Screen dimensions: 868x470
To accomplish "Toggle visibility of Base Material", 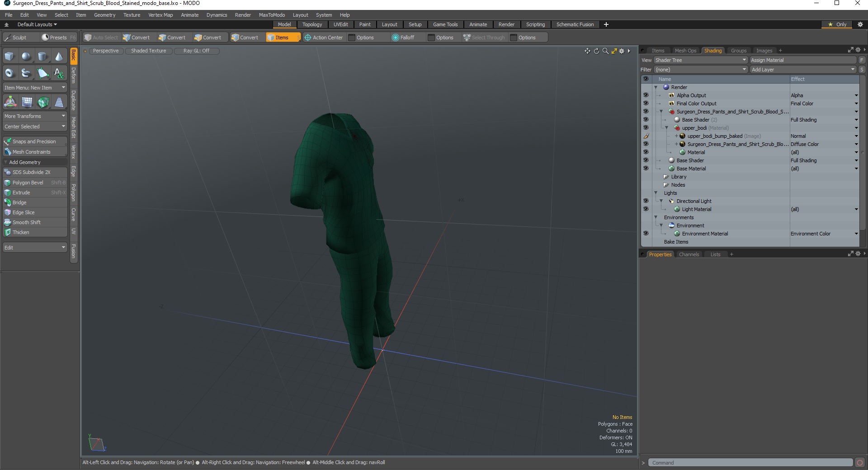I will click(x=646, y=169).
